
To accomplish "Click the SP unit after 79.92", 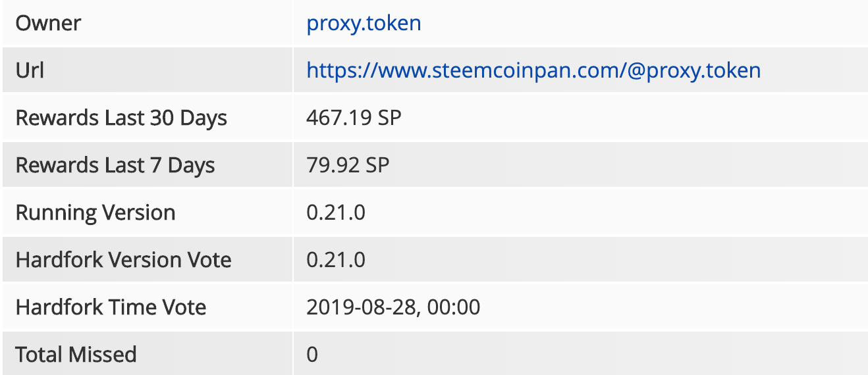I will (x=378, y=165).
